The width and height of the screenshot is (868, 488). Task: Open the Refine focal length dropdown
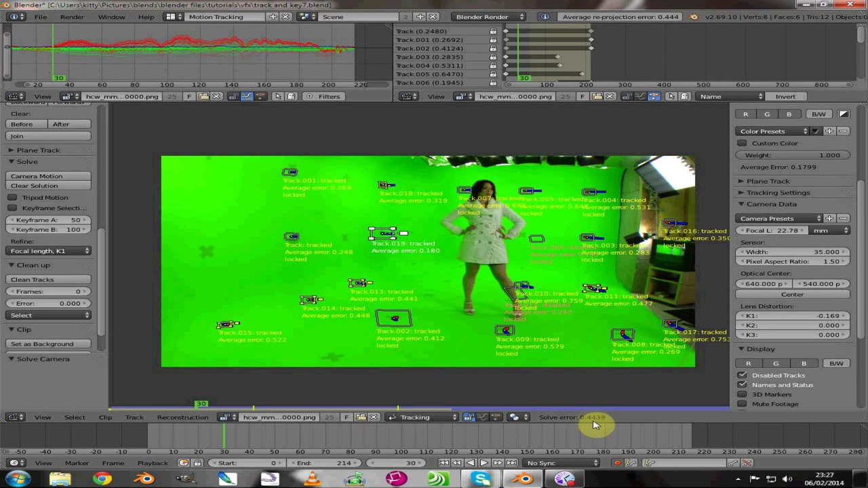50,251
